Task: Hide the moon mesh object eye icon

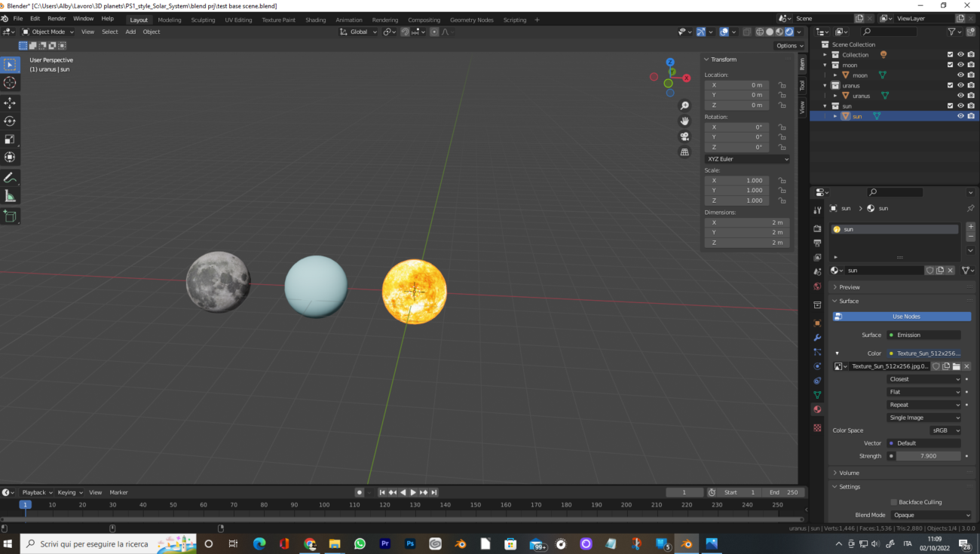Action: [960, 75]
